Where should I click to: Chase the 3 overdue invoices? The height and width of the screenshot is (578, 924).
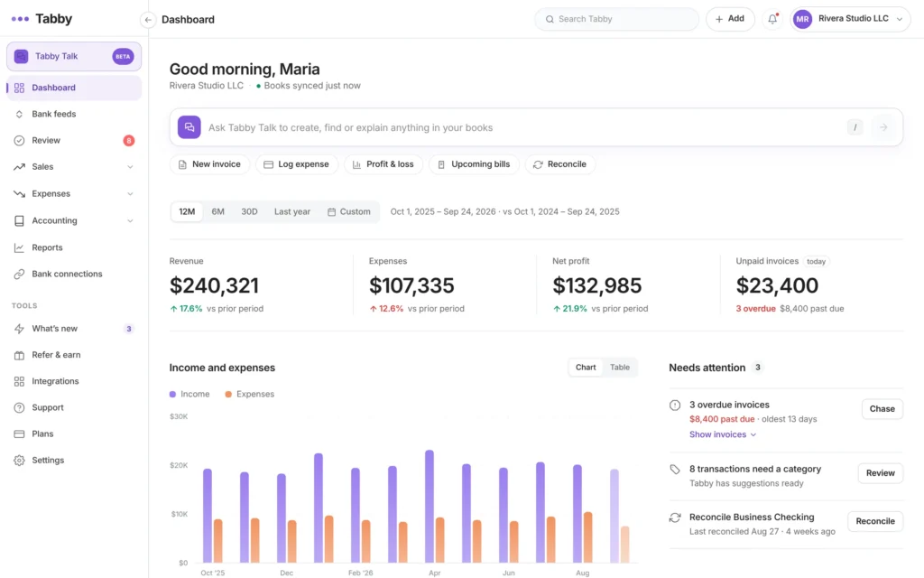[882, 409]
